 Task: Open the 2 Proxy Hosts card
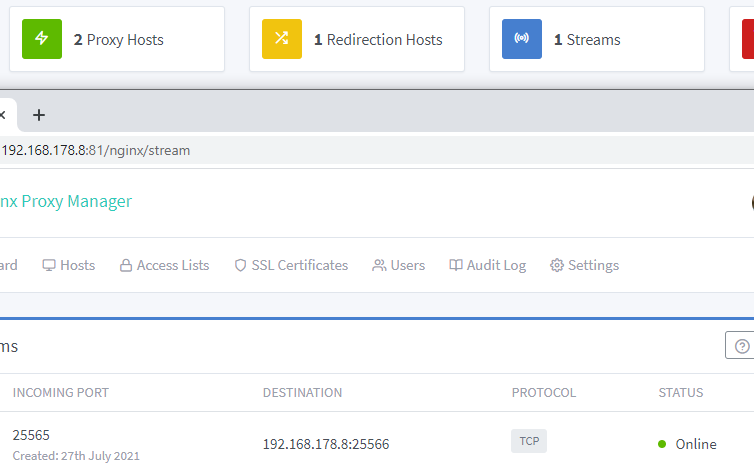tap(117, 39)
